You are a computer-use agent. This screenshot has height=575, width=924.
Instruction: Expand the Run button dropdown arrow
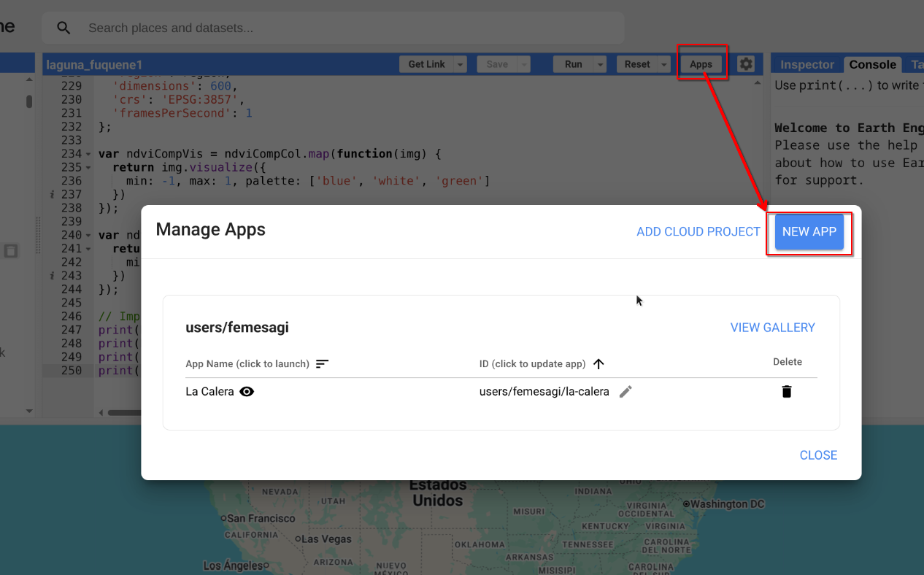[x=601, y=64]
